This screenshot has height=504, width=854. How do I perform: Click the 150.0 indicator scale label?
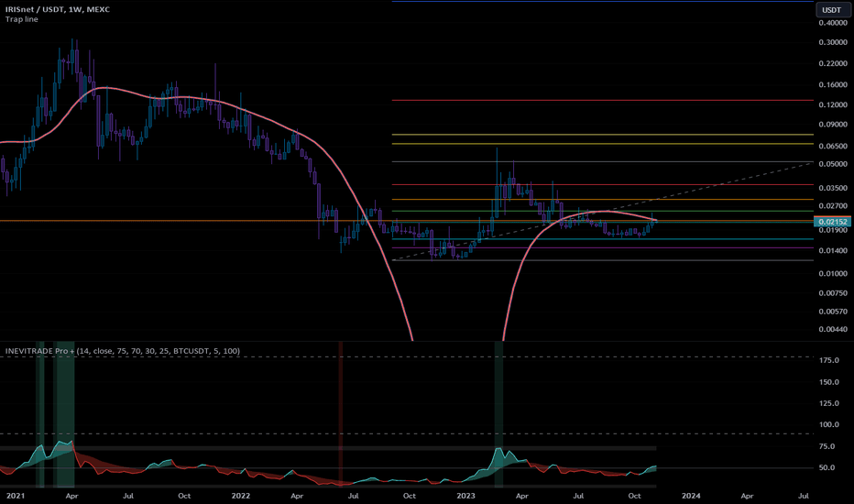(x=829, y=382)
